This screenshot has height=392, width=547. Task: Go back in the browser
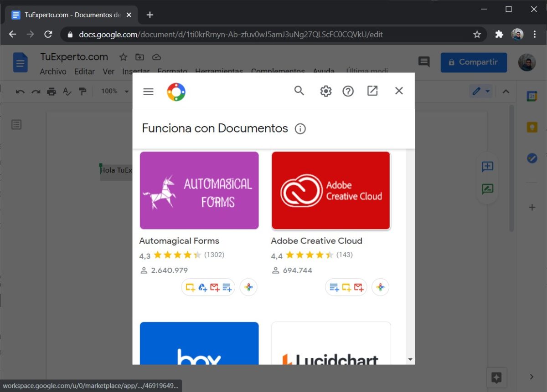click(x=13, y=34)
